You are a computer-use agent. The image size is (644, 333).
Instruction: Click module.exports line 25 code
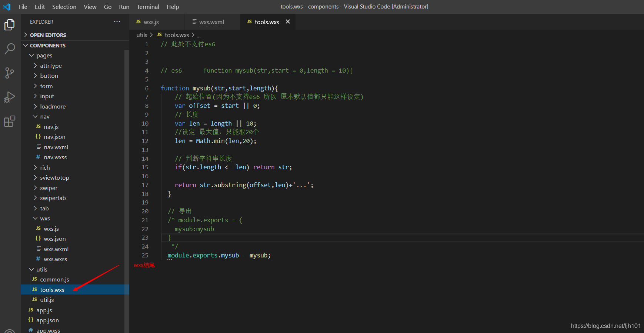219,255
